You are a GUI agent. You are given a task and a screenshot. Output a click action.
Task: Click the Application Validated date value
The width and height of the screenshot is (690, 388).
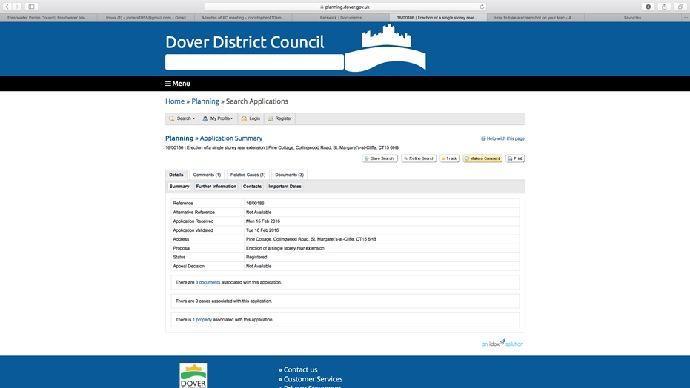tap(262, 230)
